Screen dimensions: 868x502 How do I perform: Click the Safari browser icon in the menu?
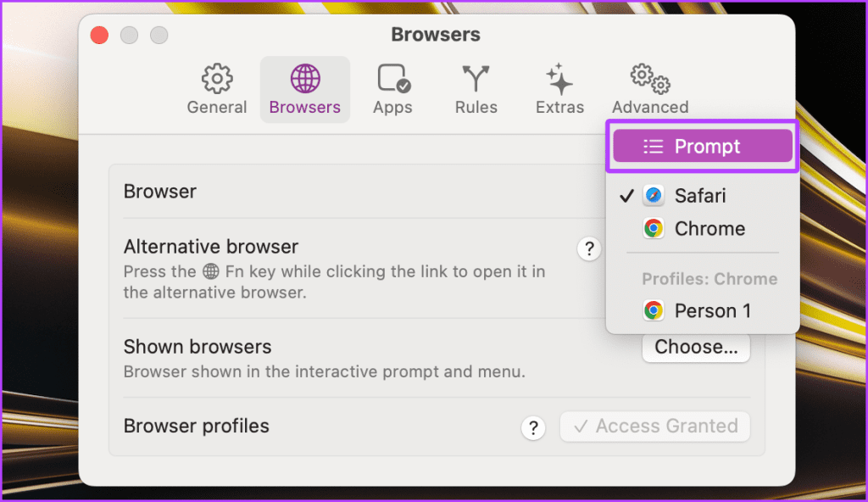[x=654, y=195]
